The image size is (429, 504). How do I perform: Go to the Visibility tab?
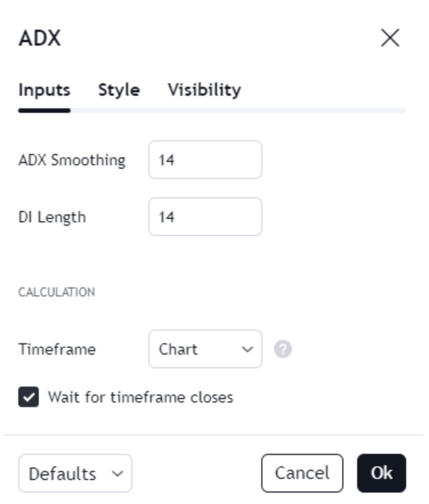[x=204, y=90]
